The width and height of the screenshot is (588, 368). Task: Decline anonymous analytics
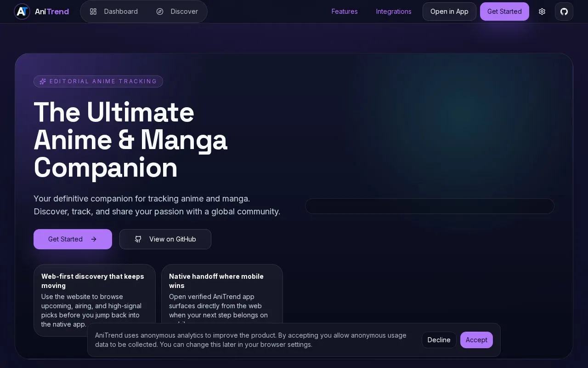point(439,340)
